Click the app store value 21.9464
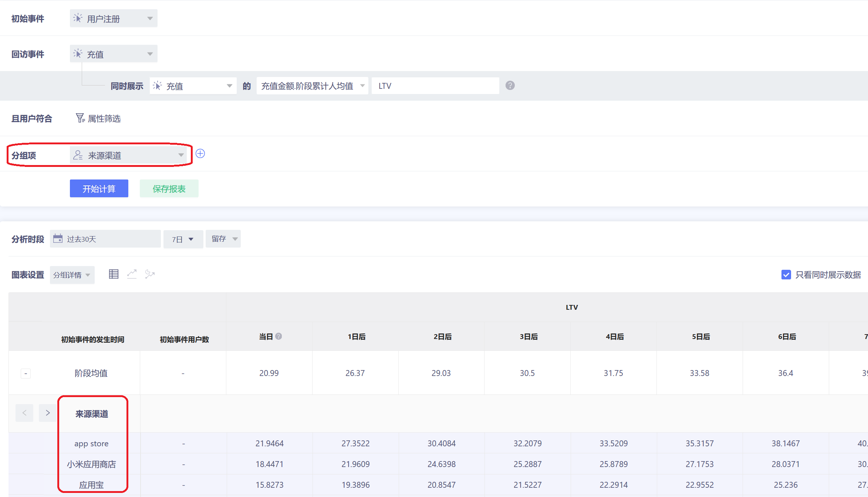Image resolution: width=868 pixels, height=497 pixels. point(270,444)
